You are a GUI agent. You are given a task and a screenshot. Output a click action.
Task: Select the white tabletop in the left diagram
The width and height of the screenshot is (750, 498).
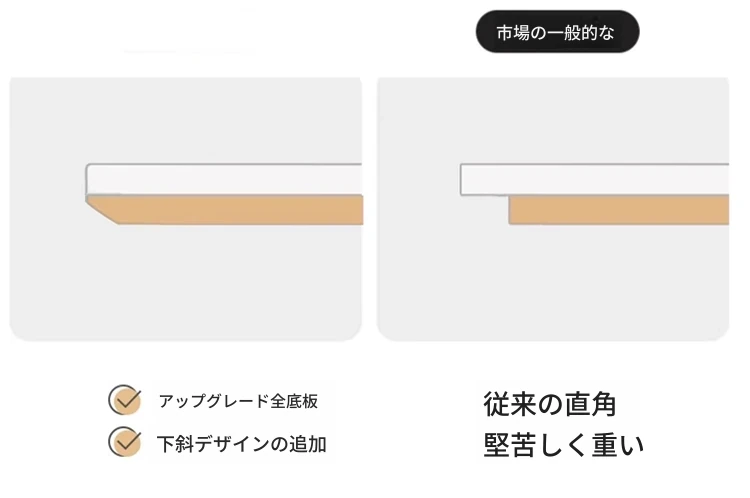point(223,179)
